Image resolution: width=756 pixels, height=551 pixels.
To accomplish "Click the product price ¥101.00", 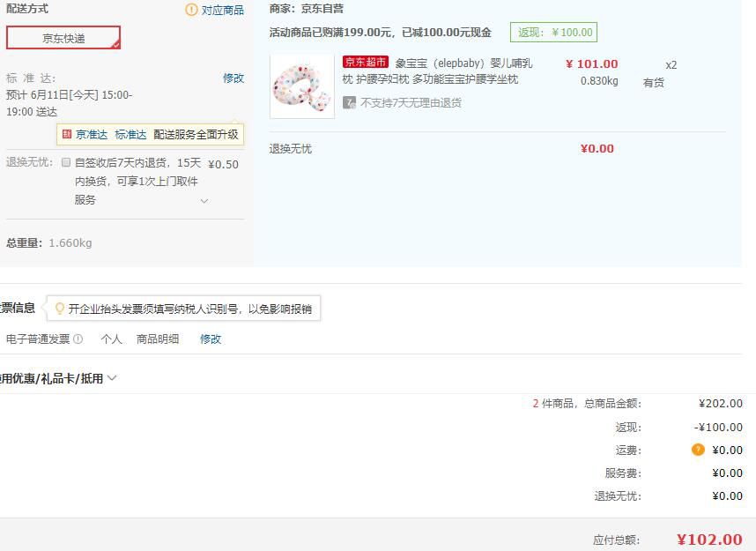I will (x=591, y=64).
